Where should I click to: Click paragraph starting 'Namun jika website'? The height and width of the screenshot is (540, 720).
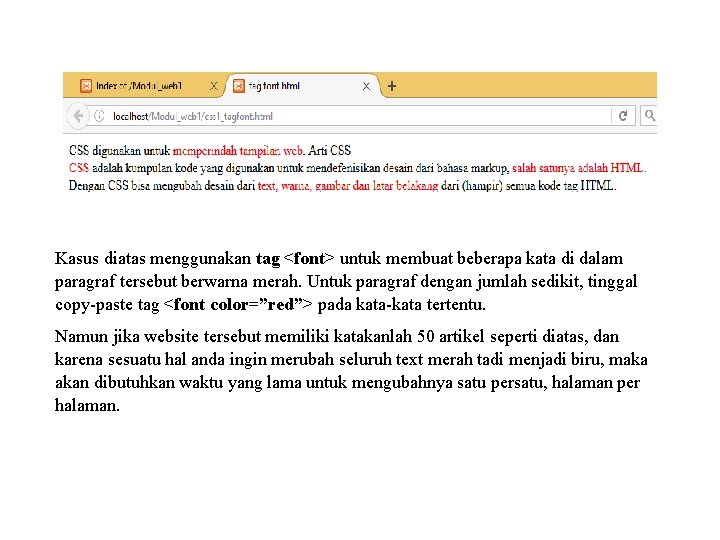pos(351,371)
